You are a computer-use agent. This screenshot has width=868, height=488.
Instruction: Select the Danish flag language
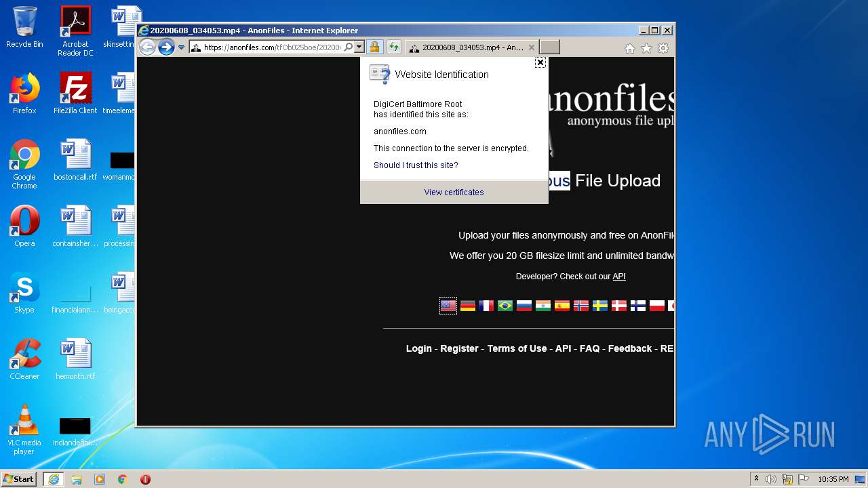tap(619, 306)
